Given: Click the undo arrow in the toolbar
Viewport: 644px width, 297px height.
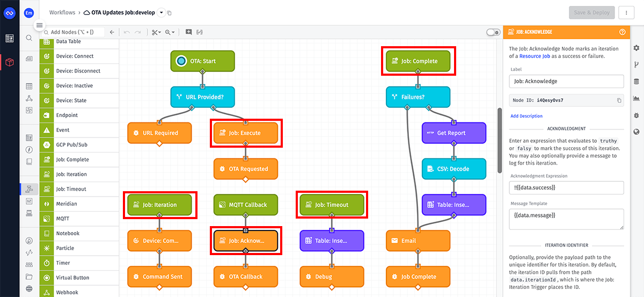Looking at the screenshot, I should tap(127, 32).
